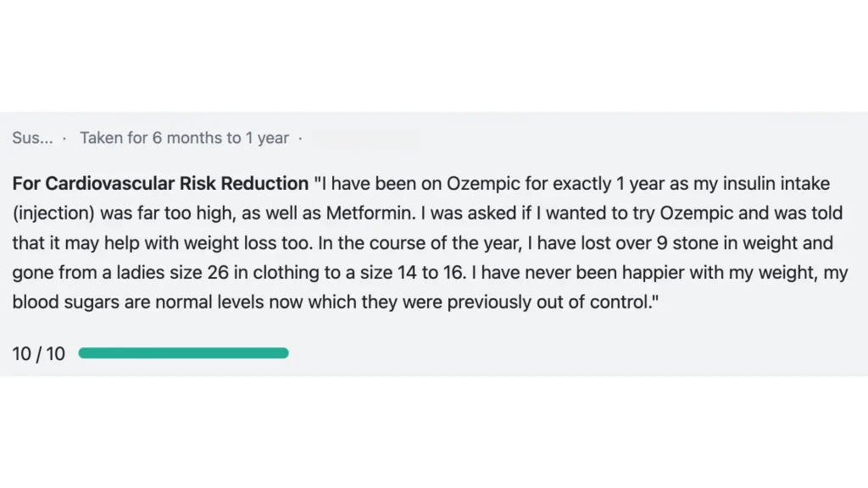Image resolution: width=868 pixels, height=488 pixels.
Task: Click the 10 / 10 rating score
Action: (39, 353)
